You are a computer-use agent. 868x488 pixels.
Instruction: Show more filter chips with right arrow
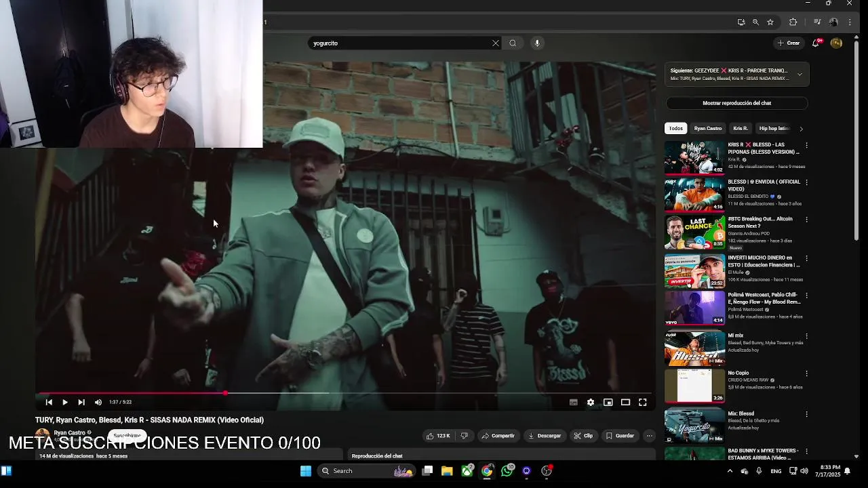pos(801,129)
